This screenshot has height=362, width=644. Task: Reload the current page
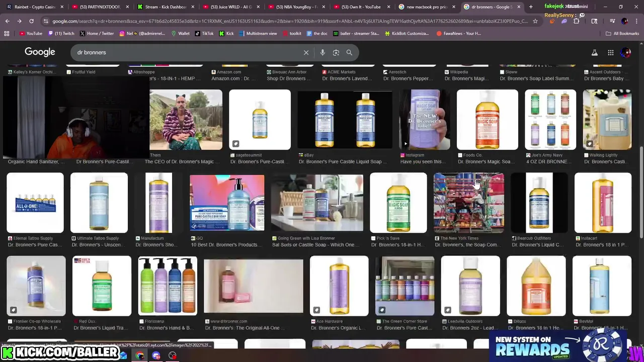31,21
